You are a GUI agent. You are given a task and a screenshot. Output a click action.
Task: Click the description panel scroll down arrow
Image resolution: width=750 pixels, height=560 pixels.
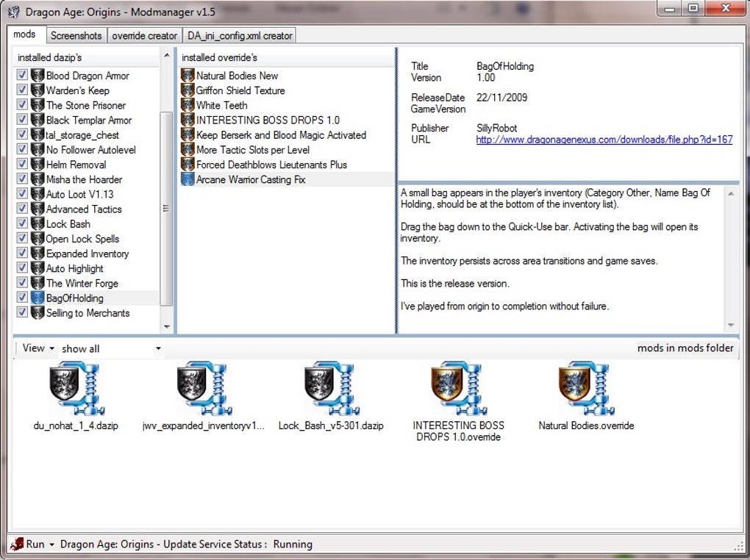(731, 325)
